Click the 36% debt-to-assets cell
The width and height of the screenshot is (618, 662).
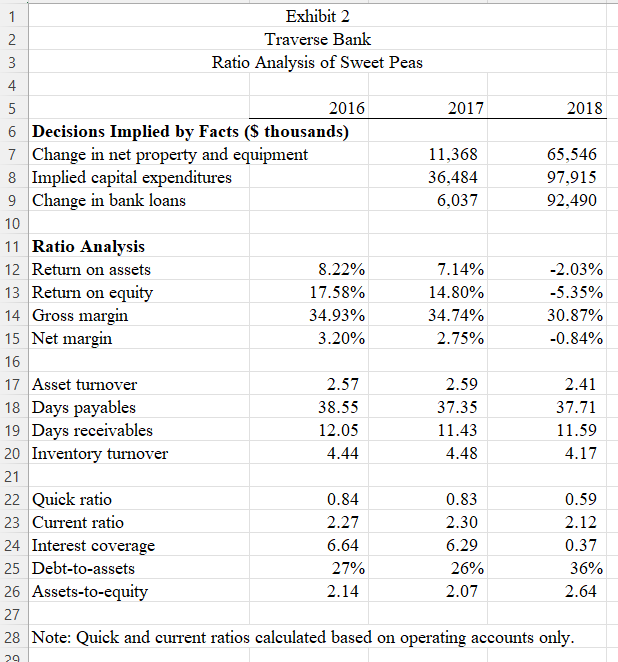pyautogui.click(x=547, y=568)
